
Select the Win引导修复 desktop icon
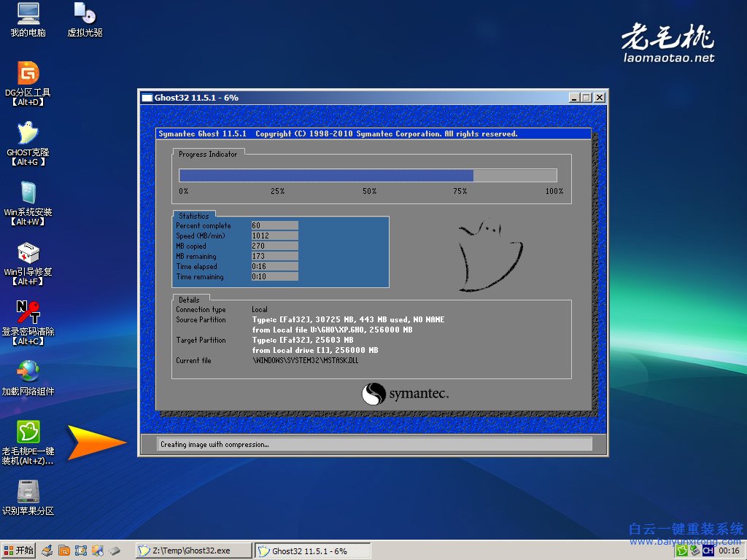28,253
